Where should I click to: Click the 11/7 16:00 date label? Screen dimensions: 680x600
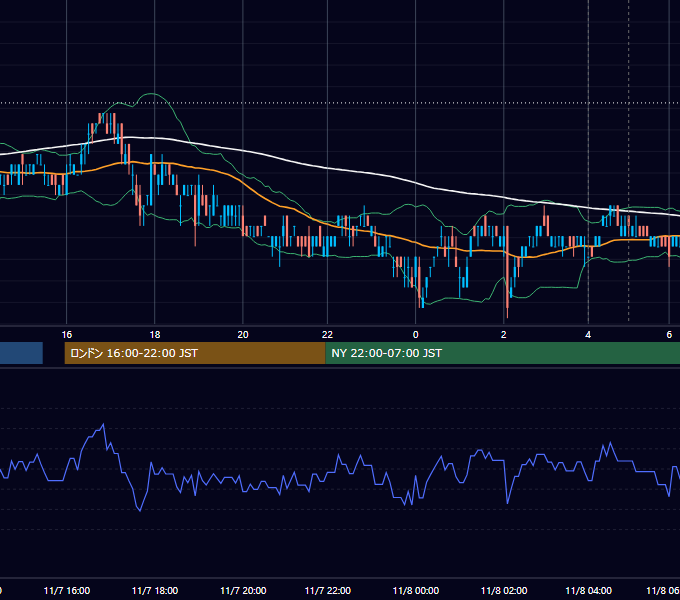[x=67, y=590]
